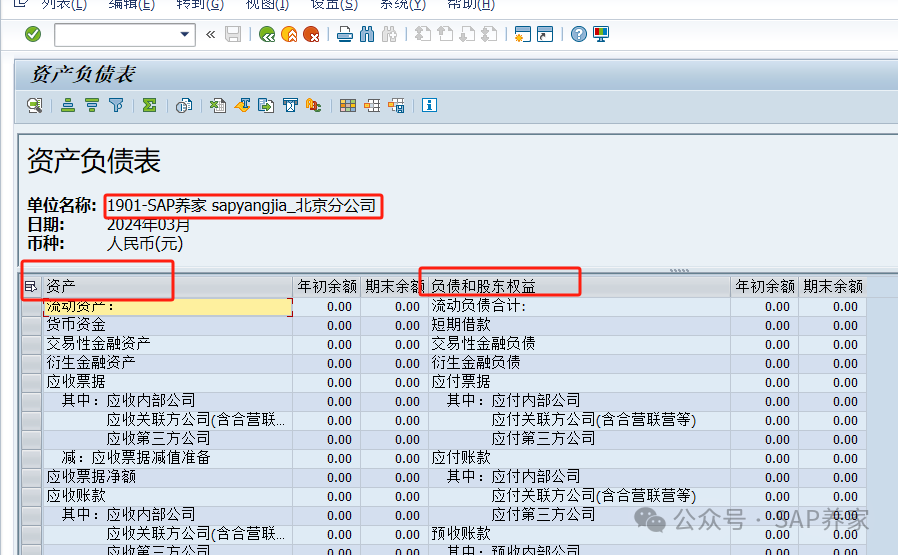Screen dimensions: 898x555
Task: Click the 衍生金融负债 cell
Action: [580, 363]
